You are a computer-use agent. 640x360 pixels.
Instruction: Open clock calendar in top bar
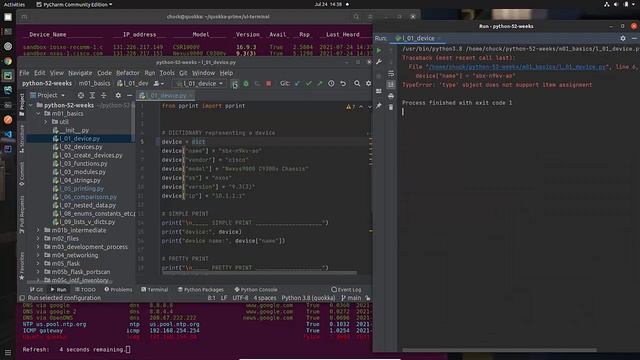[328, 4]
